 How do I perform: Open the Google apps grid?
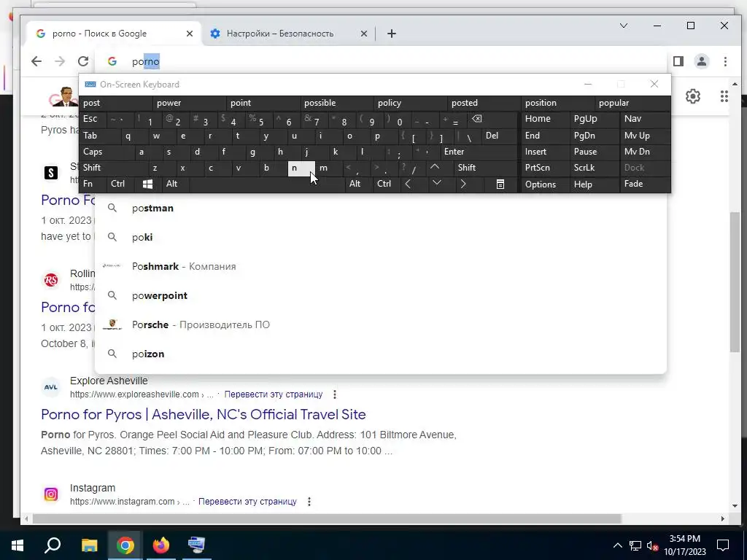pos(724,96)
